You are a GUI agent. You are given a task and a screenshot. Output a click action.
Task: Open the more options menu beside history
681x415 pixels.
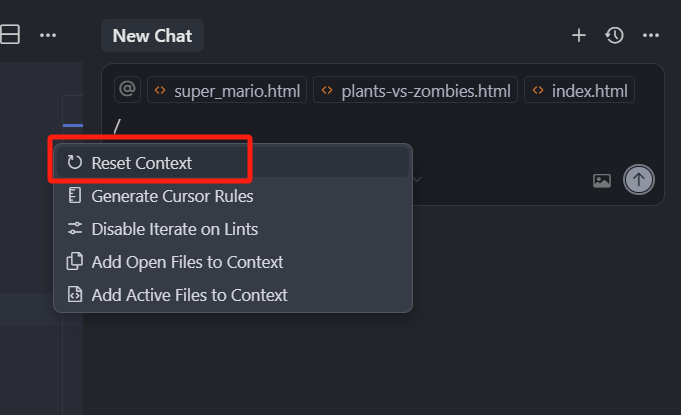point(651,35)
